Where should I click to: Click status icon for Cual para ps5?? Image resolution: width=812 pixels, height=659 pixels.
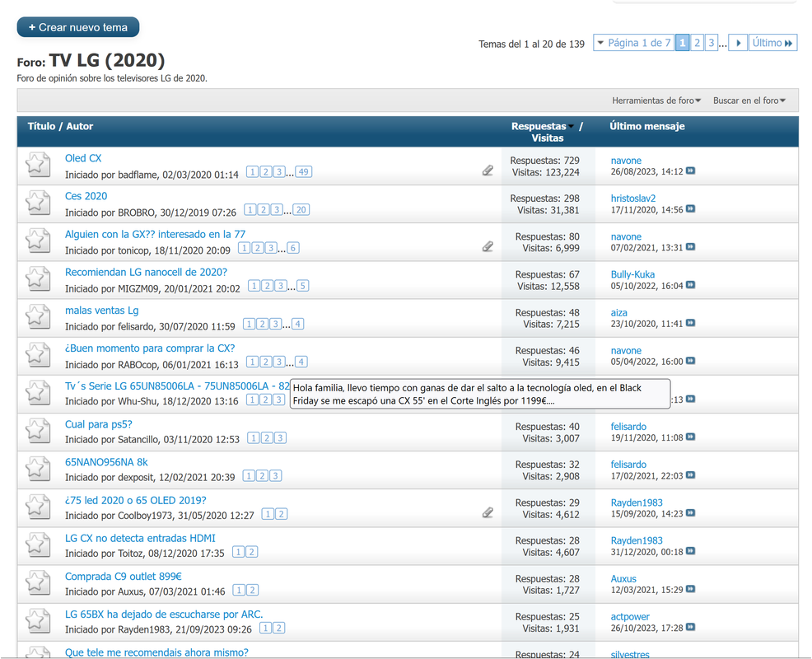pos(38,431)
